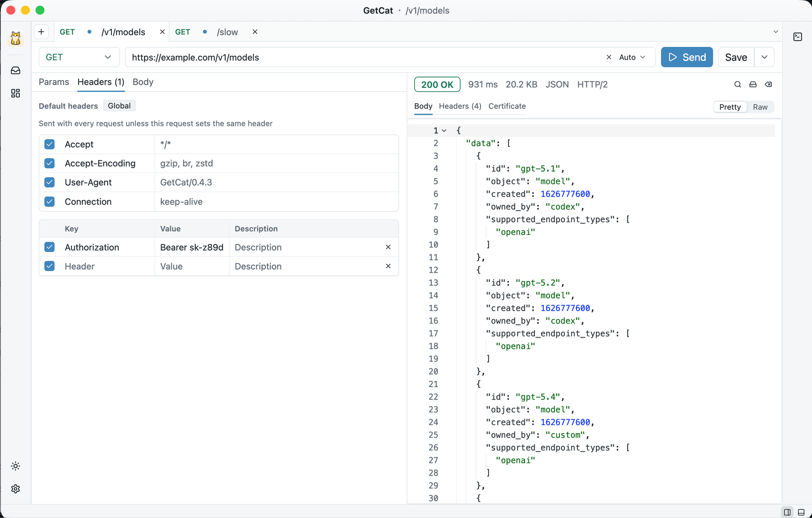Screen dimensions: 812x518
Task: Disable the Connection default header
Action: point(50,202)
